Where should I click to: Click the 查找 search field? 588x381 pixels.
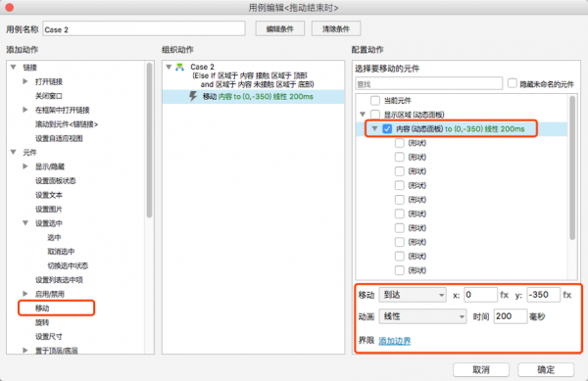[x=428, y=83]
